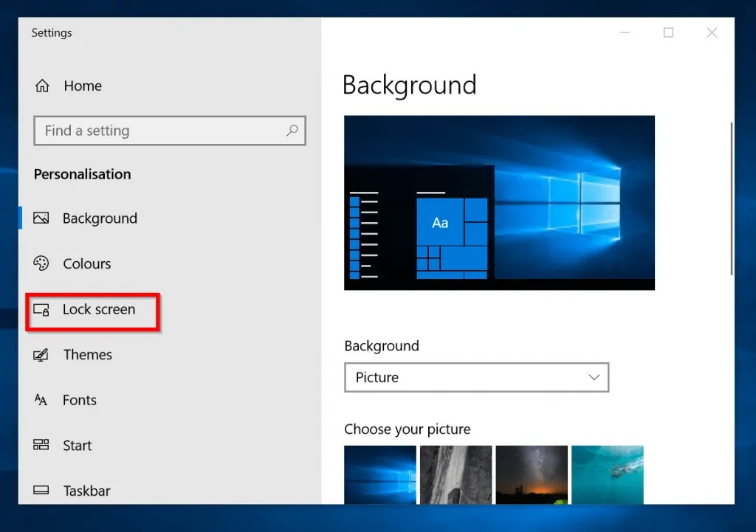Click the Start tiles icon in sidebar

point(42,446)
